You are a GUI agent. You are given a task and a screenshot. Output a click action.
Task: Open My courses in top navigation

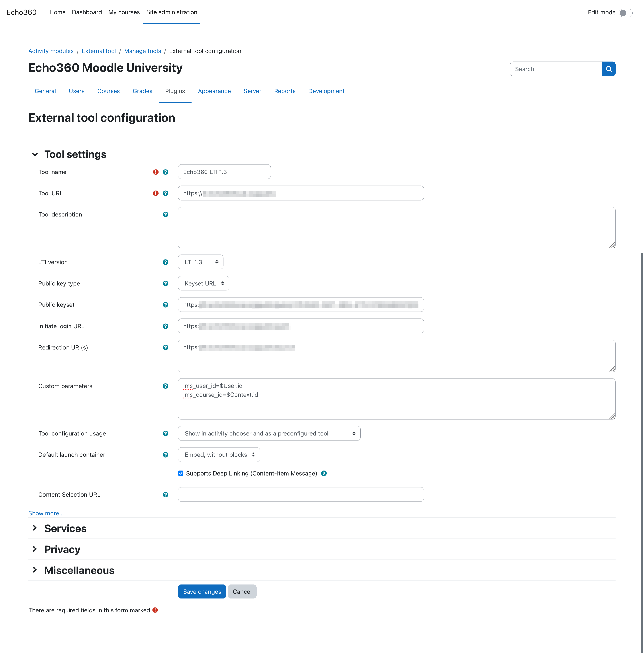pos(124,12)
